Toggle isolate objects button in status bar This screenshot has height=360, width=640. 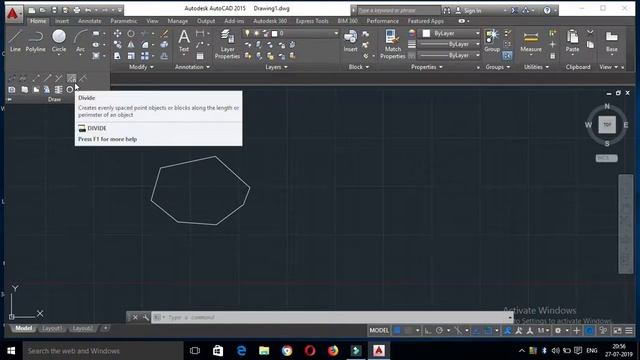point(603,331)
